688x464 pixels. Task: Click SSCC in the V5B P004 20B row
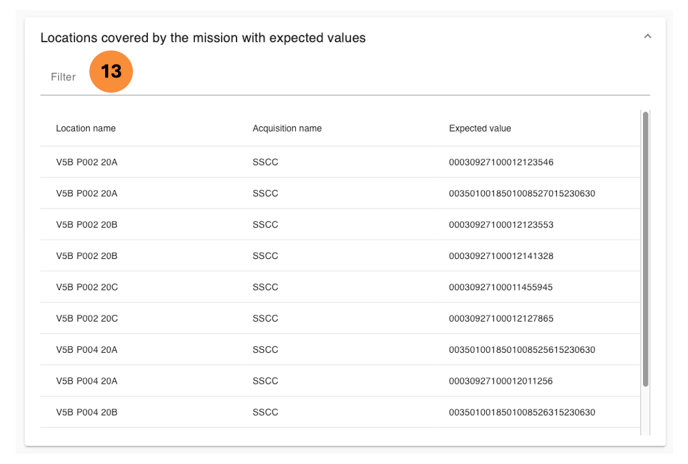pos(265,412)
